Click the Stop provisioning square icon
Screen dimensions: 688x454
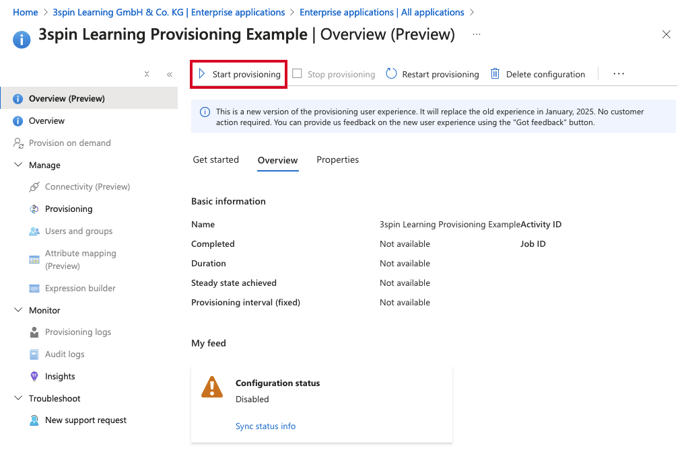point(297,74)
